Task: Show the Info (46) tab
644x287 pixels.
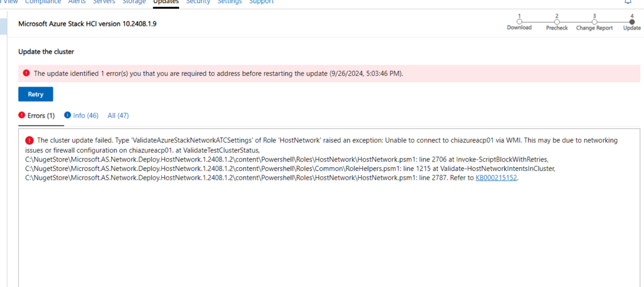Action: (81, 116)
